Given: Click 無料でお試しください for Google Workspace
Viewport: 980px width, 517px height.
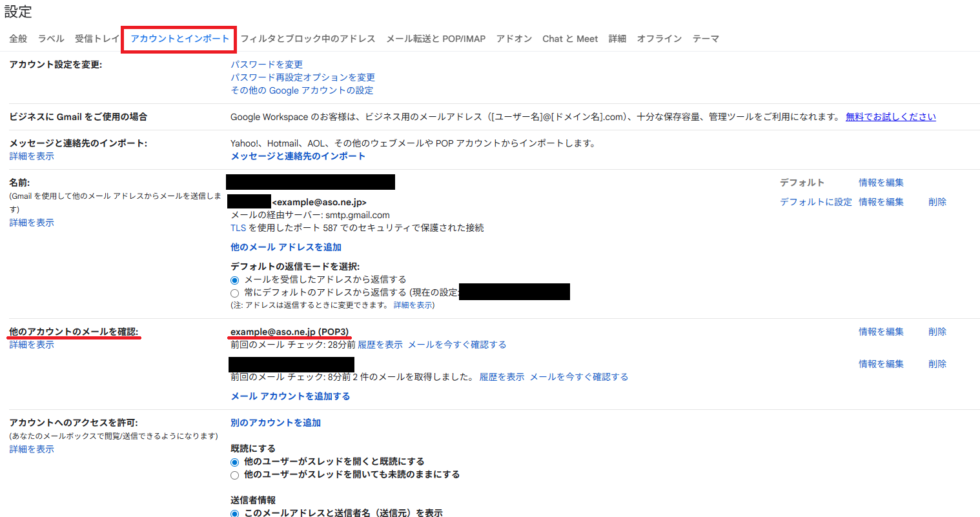Looking at the screenshot, I should (890, 117).
